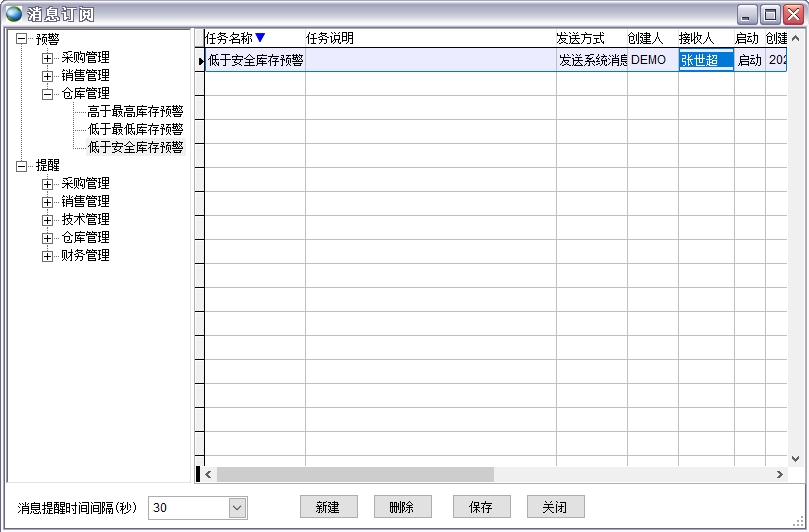Click the 删除 button
This screenshot has height=532, width=809.
[x=402, y=507]
